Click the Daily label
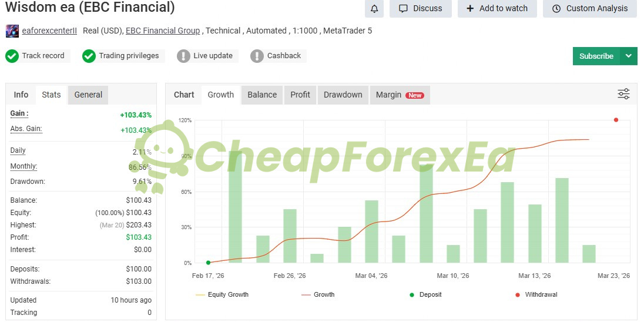The image size is (644, 322). coord(18,150)
